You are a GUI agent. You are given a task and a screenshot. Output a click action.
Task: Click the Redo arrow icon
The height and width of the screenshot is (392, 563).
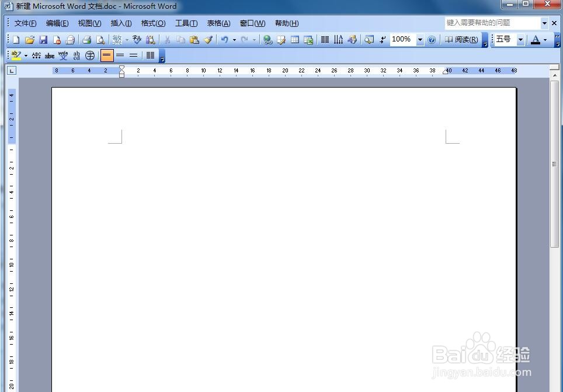pyautogui.click(x=245, y=40)
